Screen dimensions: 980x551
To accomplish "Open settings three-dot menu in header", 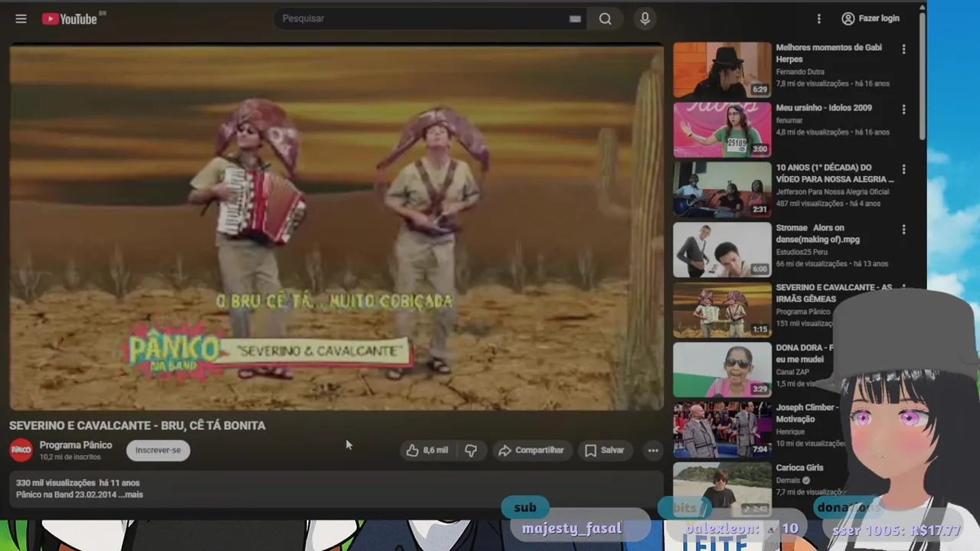I will coord(818,18).
